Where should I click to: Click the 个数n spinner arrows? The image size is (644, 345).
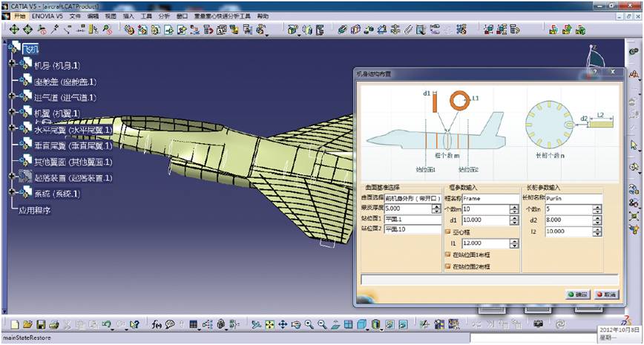point(597,209)
